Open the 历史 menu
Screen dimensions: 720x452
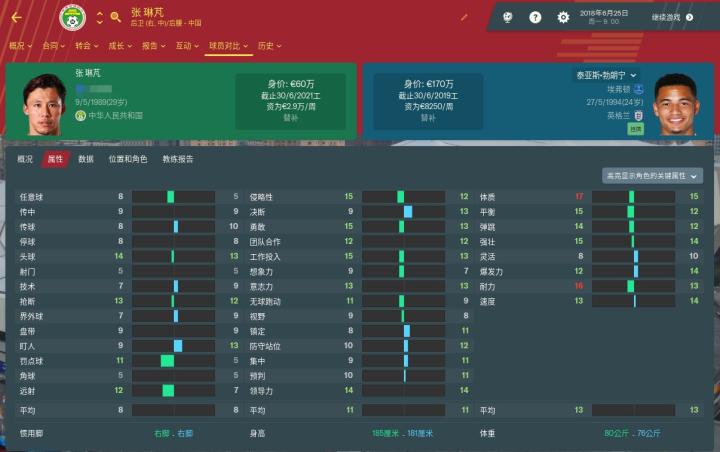coord(269,45)
